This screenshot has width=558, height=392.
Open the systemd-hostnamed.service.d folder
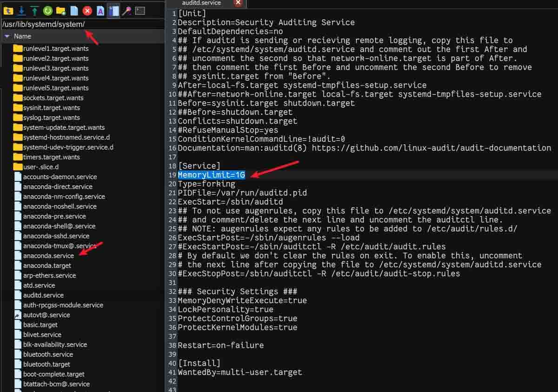(62, 137)
